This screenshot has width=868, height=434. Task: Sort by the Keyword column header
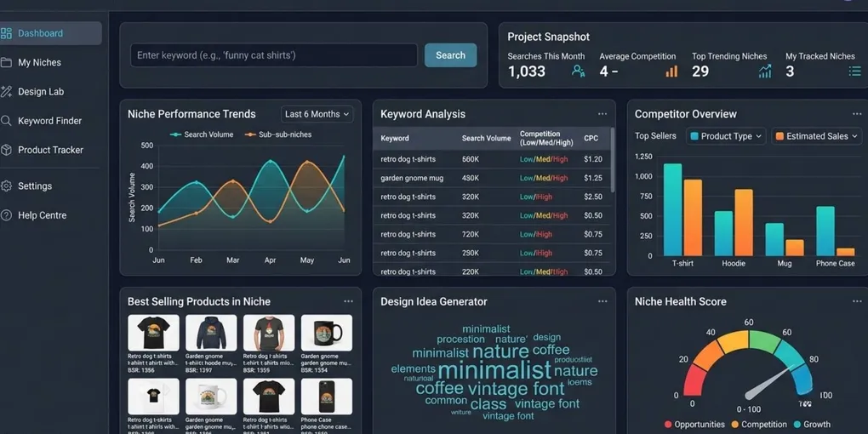coord(395,139)
